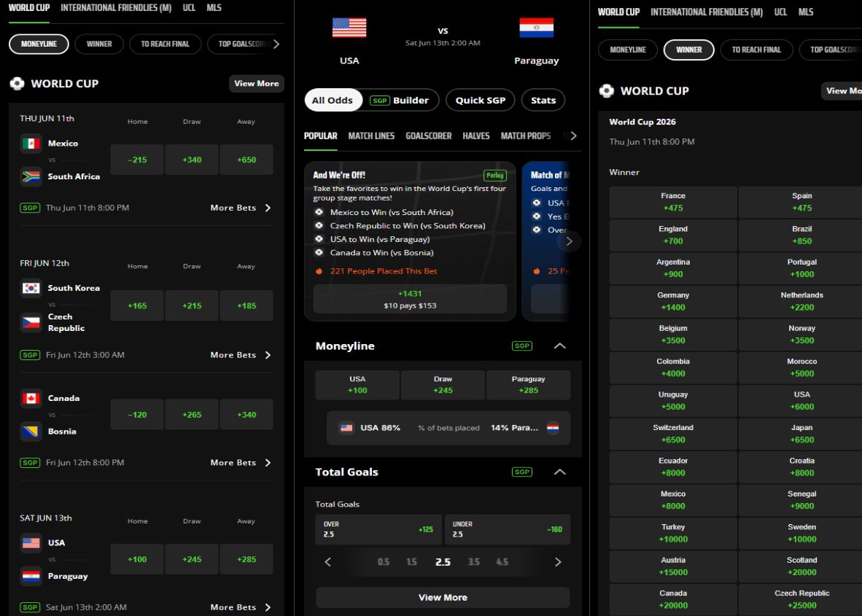Select OVER 2.5 at +125
This screenshot has height=616, width=862.
point(378,529)
